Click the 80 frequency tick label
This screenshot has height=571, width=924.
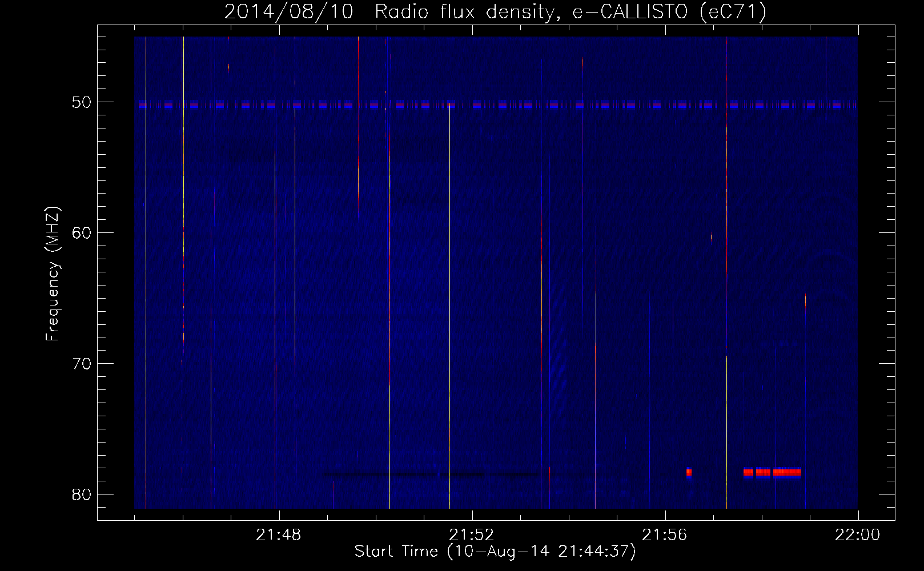click(82, 494)
